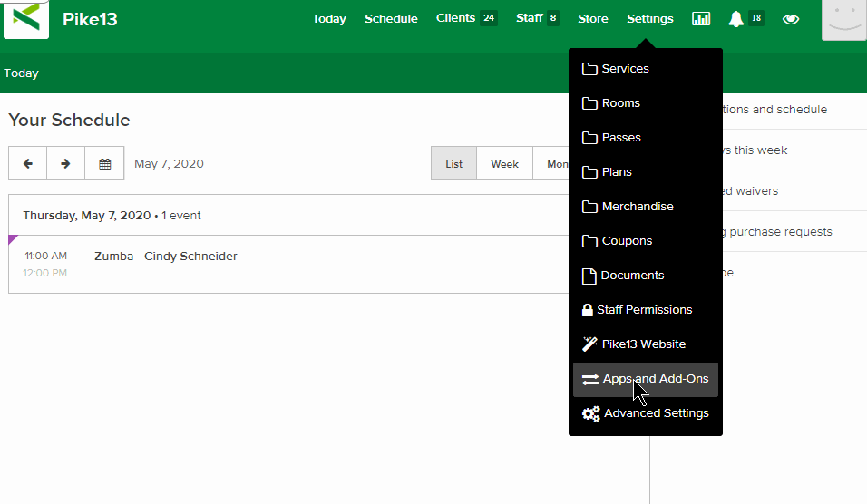This screenshot has width=867, height=504.
Task: Open Services in Settings menu
Action: coord(646,69)
